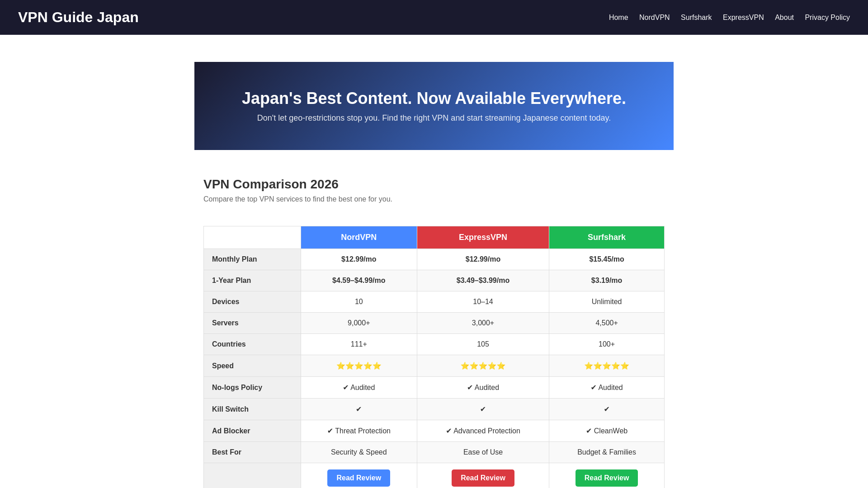The width and height of the screenshot is (868, 488).
Task: Click the Devices row label
Action: (x=252, y=302)
